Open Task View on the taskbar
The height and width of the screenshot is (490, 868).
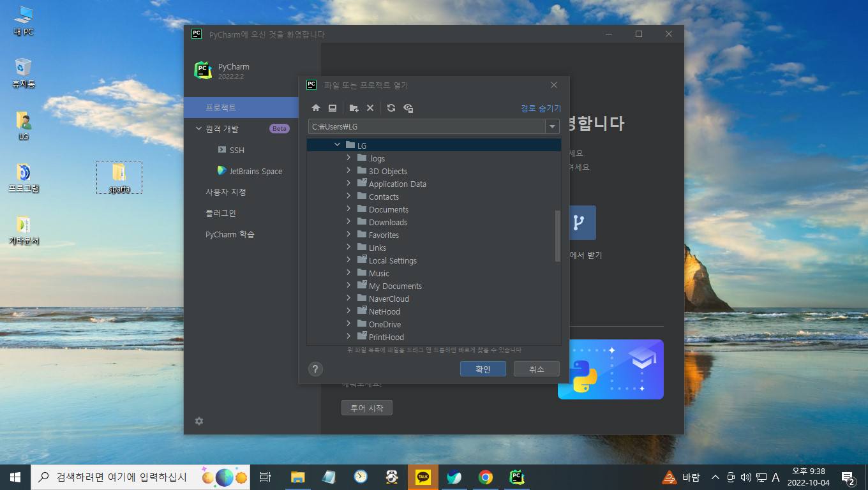point(266,477)
